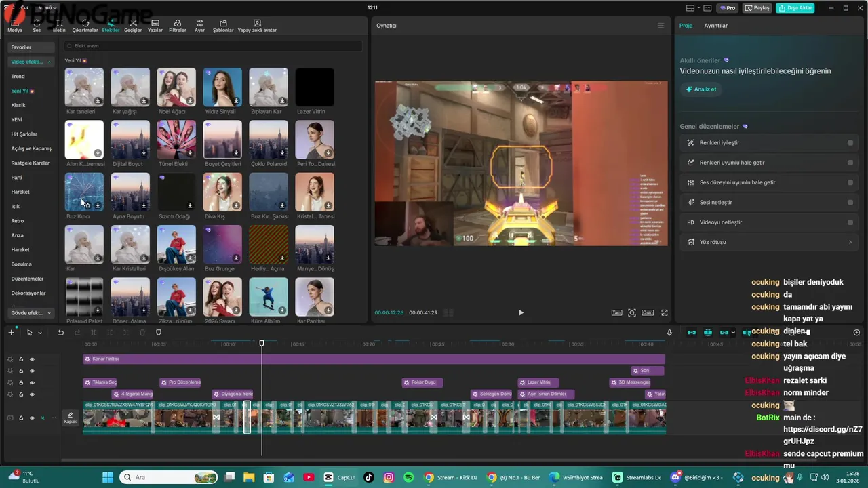Screen dimensions: 868x488
Task: Expand the Gövde efektleri category
Action: tap(49, 313)
